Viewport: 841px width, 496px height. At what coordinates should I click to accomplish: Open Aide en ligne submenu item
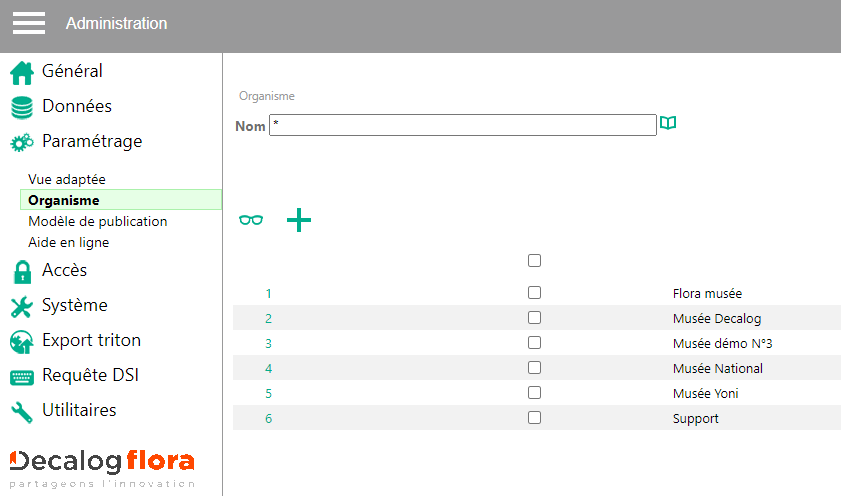click(68, 242)
